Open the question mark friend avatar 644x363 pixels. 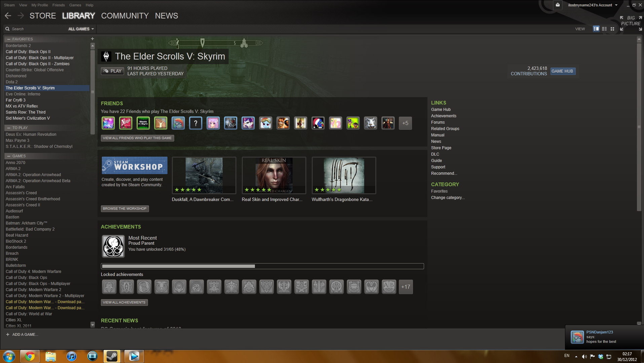(196, 123)
